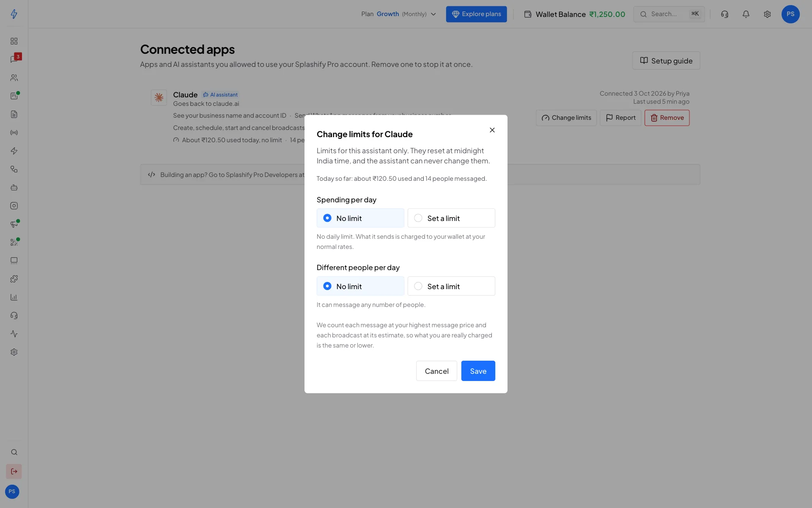Open the QR code icon in sidebar
This screenshot has width=812, height=508.
[x=14, y=242]
